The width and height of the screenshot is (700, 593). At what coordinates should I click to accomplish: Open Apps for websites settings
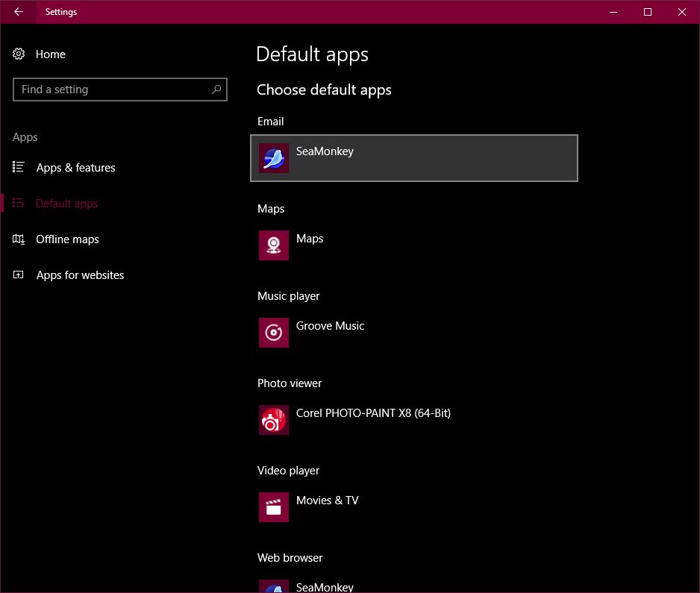tap(80, 275)
